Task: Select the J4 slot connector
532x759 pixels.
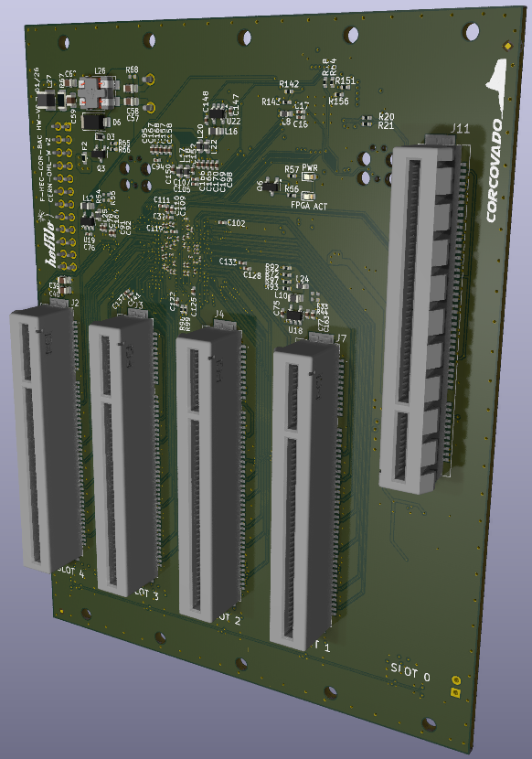Action: pyautogui.click(x=211, y=472)
